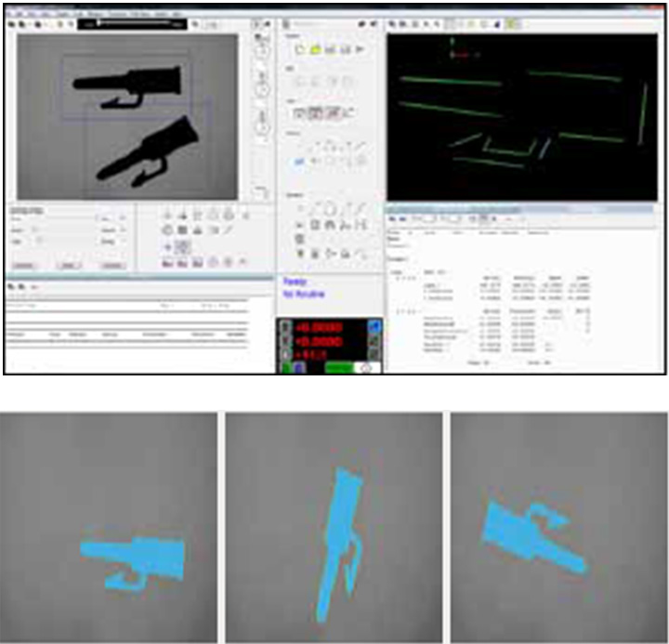Click the rightmost button at the lighting panel bottom
This screenshot has width=669, height=644.
[x=113, y=266]
